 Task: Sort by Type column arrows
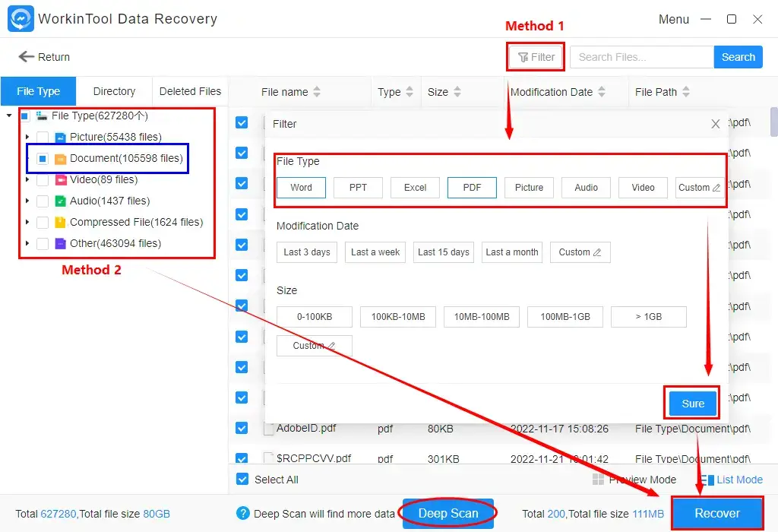[x=410, y=92]
